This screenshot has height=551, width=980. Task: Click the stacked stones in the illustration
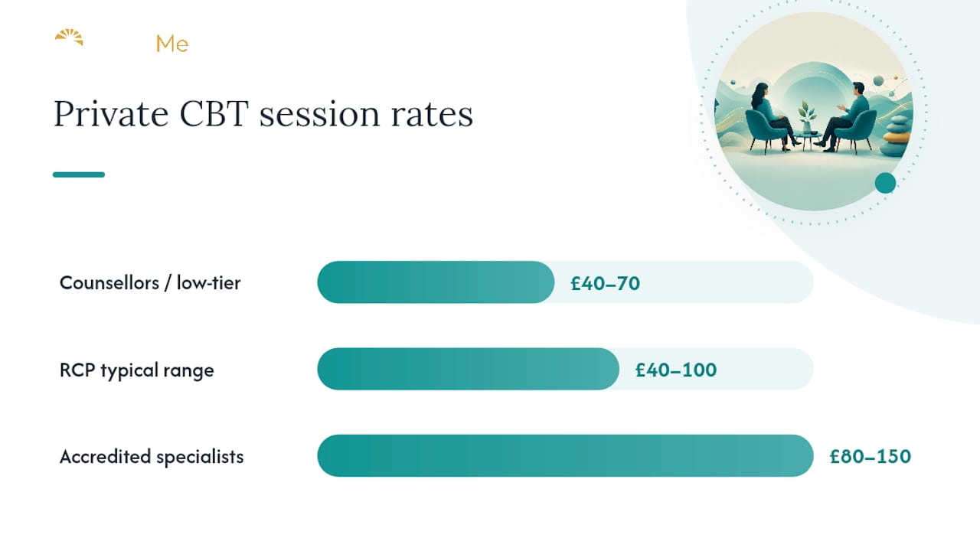pos(895,136)
